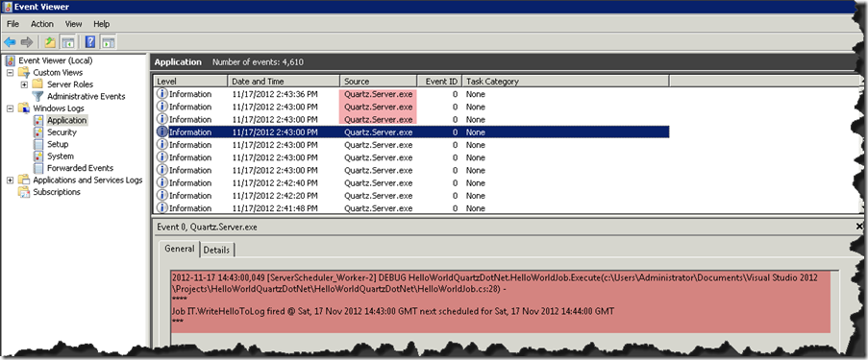868x360 pixels.
Task: Sort events by Level column header
Action: 190,82
